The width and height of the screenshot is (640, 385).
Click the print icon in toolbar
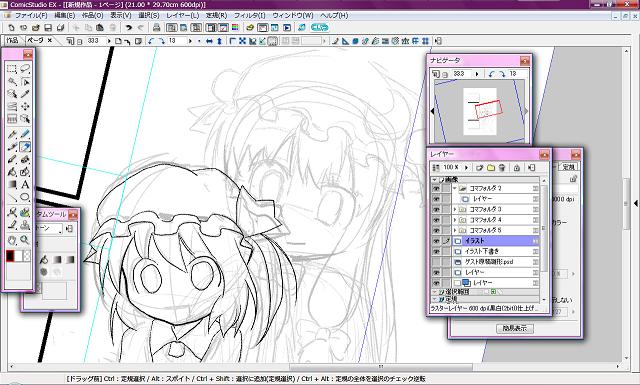click(156, 28)
